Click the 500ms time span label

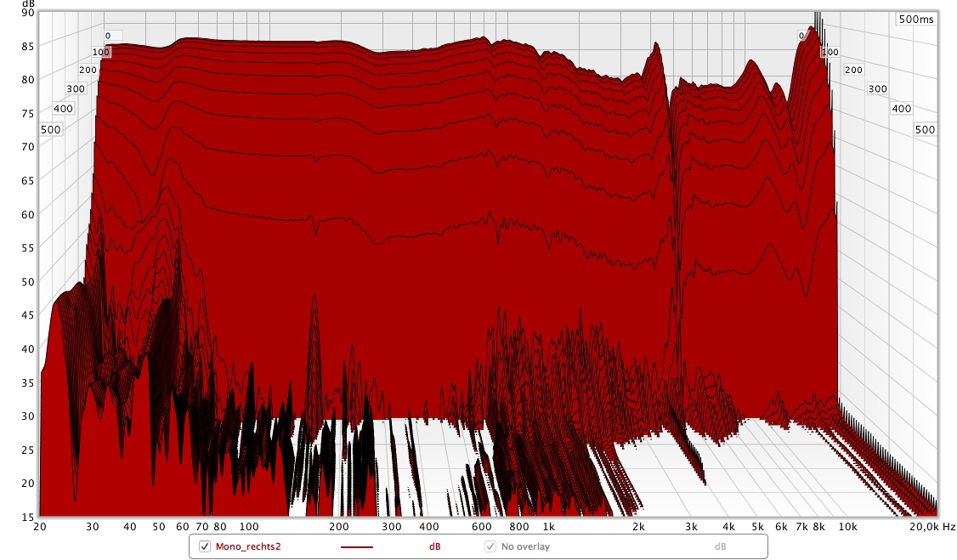click(915, 19)
